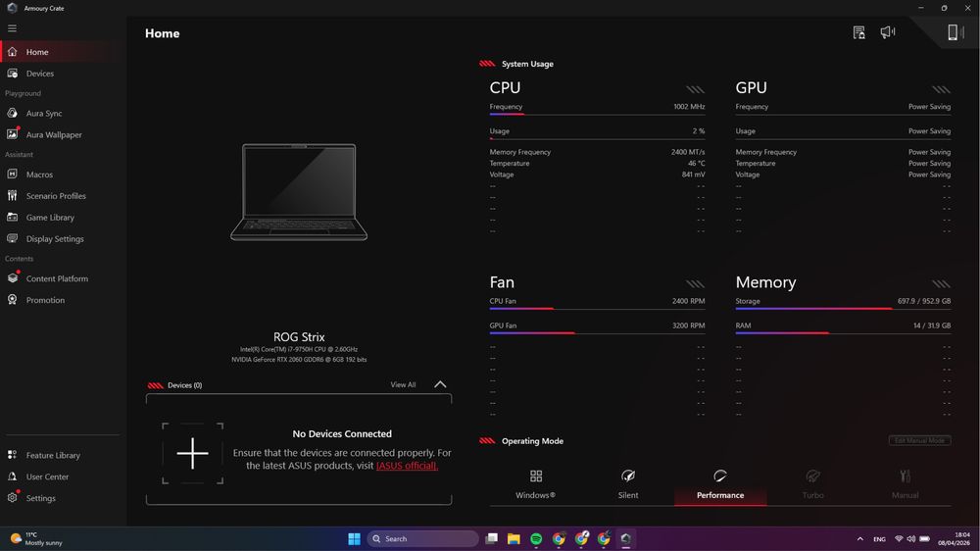
Task: Click the GPU Fan speed bar
Action: 597,333
